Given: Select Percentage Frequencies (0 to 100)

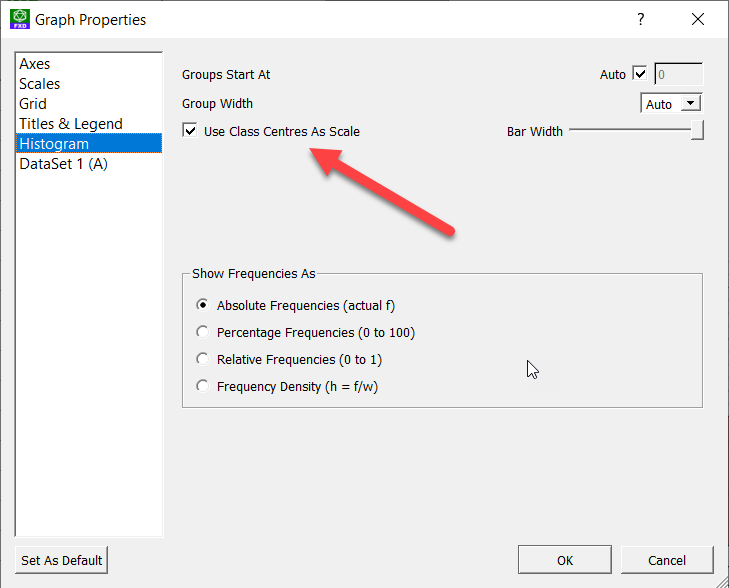Looking at the screenshot, I should pyautogui.click(x=203, y=333).
